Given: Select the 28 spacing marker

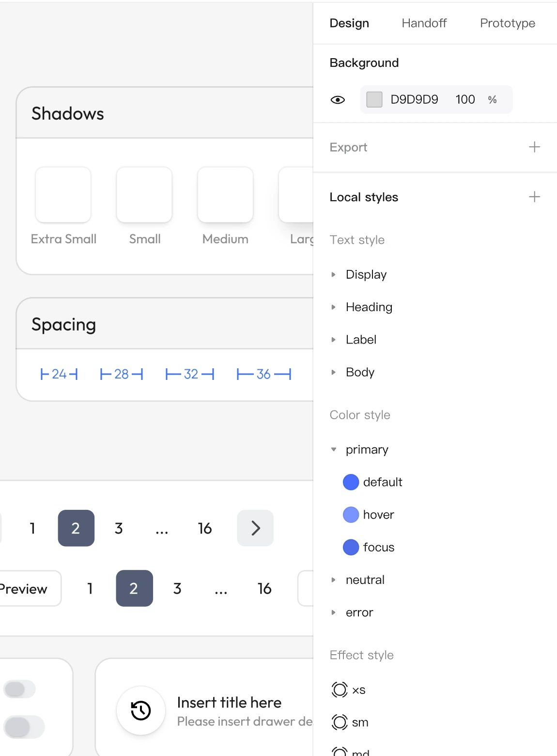Looking at the screenshot, I should 122,374.
